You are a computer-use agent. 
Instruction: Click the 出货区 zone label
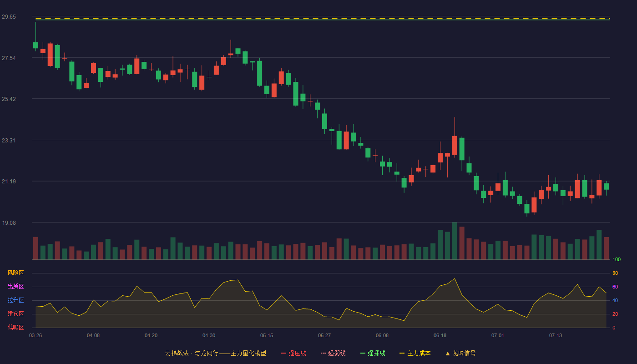pos(15,287)
